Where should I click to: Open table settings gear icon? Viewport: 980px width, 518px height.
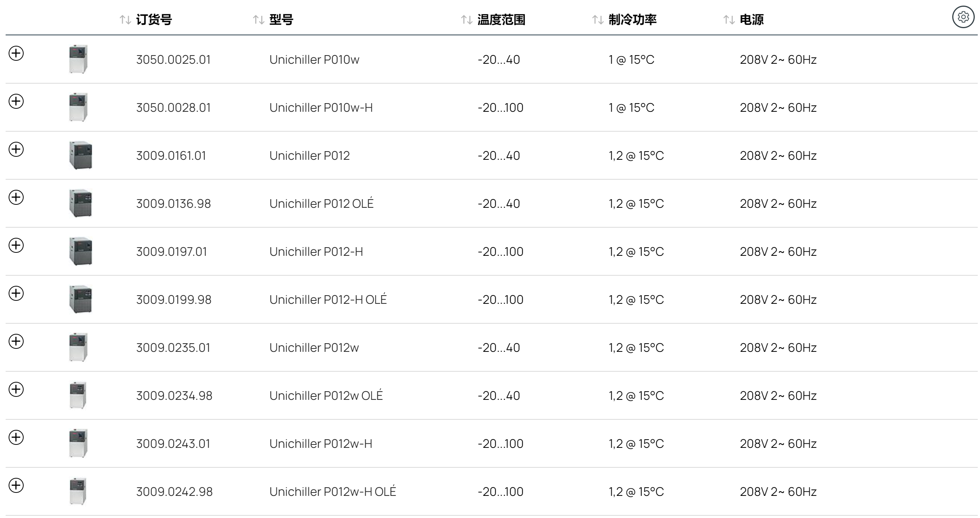tap(963, 17)
